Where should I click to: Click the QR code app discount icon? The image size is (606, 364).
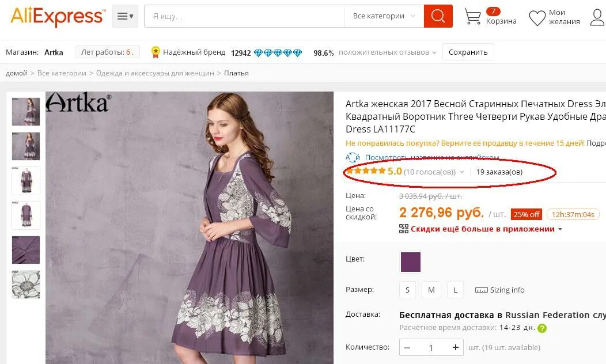pos(403,229)
